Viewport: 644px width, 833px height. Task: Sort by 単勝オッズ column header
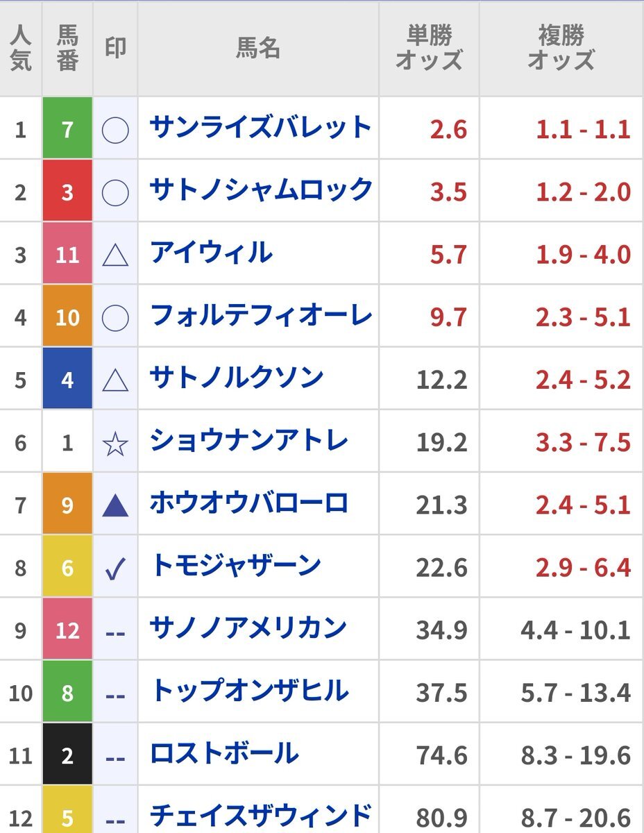pyautogui.click(x=429, y=49)
